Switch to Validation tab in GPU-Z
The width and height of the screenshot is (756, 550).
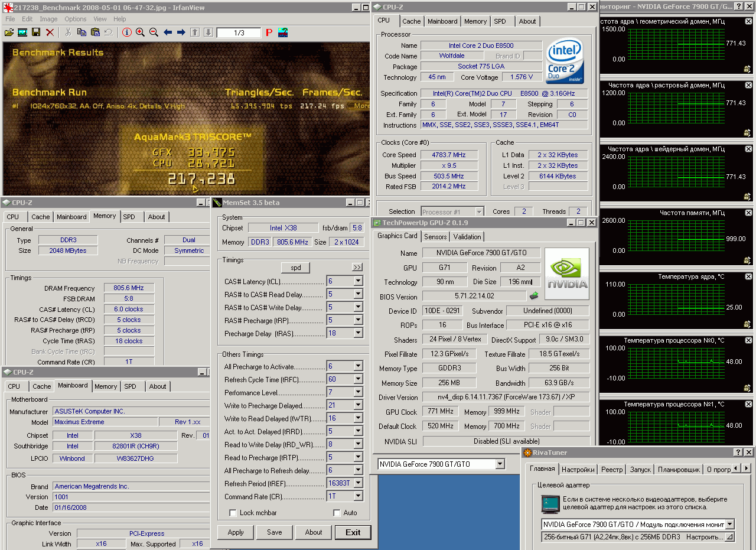coord(467,236)
